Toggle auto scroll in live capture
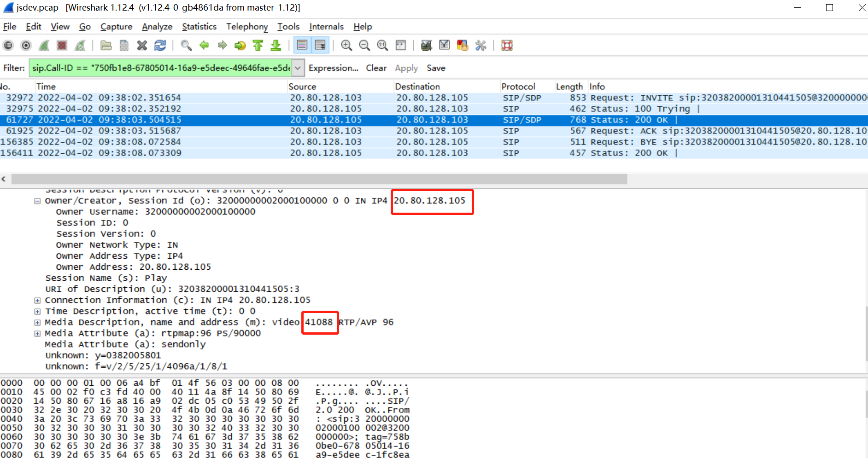 pos(320,45)
